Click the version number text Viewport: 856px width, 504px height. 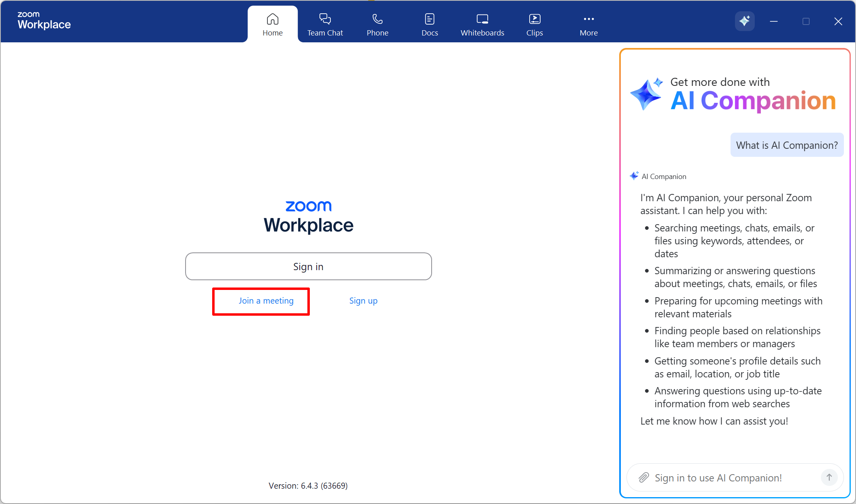pyautogui.click(x=308, y=486)
